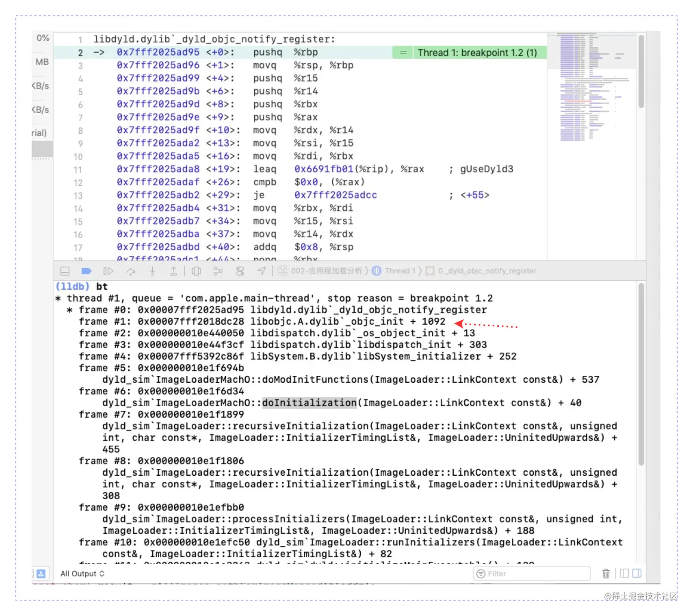Click frame #2 _os_object_init + 13

[277, 333]
